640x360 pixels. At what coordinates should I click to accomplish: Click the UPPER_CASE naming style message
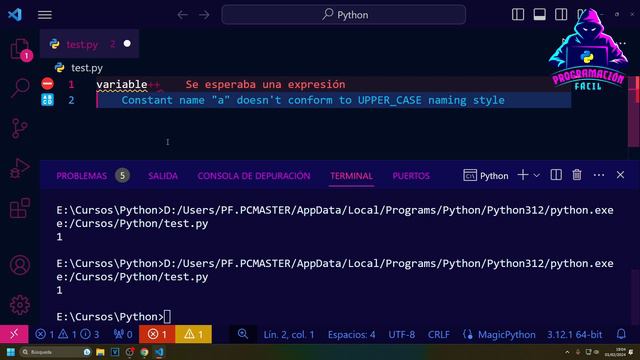(313, 100)
